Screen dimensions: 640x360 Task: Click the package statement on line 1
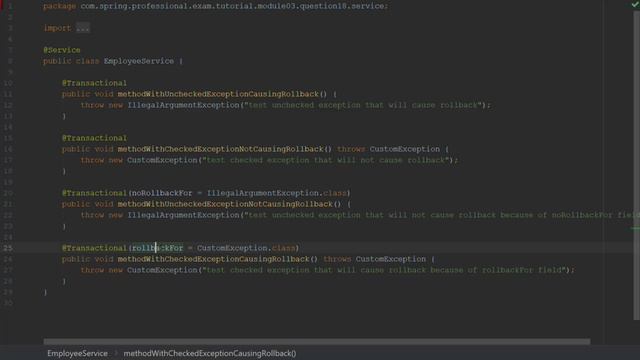216,6
